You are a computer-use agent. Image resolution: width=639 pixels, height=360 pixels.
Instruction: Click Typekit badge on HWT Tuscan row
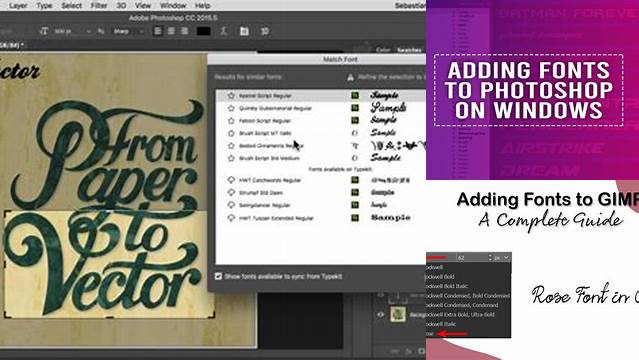355,218
